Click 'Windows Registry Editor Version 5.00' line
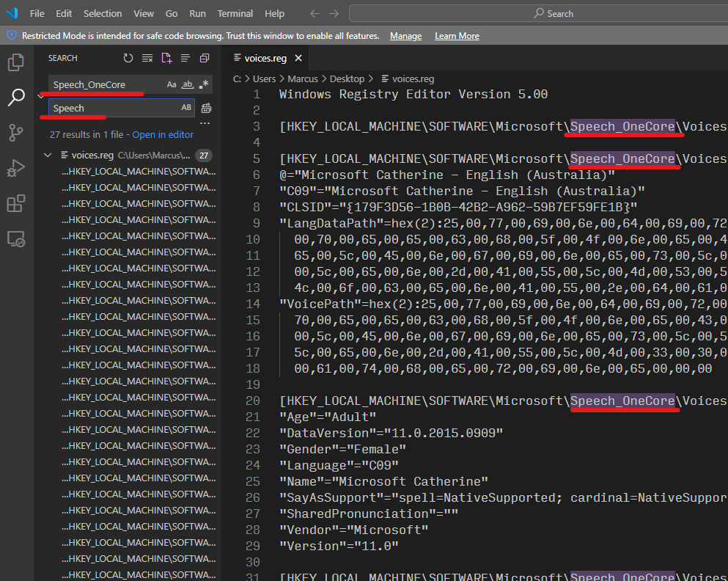 [x=413, y=95]
